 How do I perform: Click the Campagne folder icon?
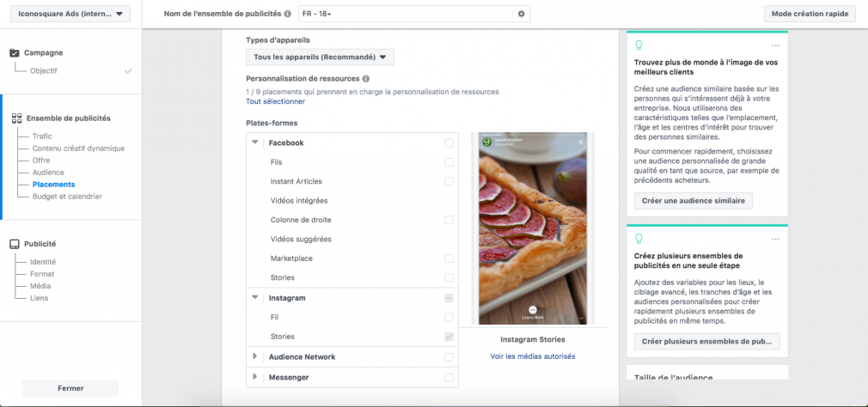coord(15,53)
